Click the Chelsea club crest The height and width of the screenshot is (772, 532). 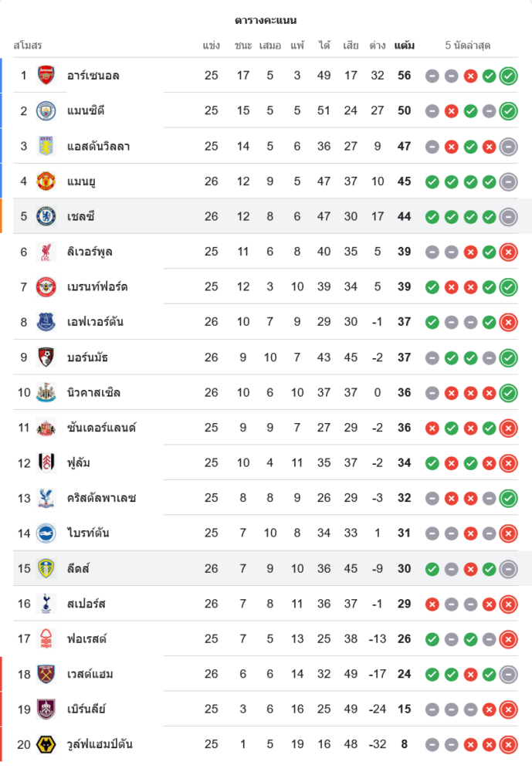click(x=46, y=216)
